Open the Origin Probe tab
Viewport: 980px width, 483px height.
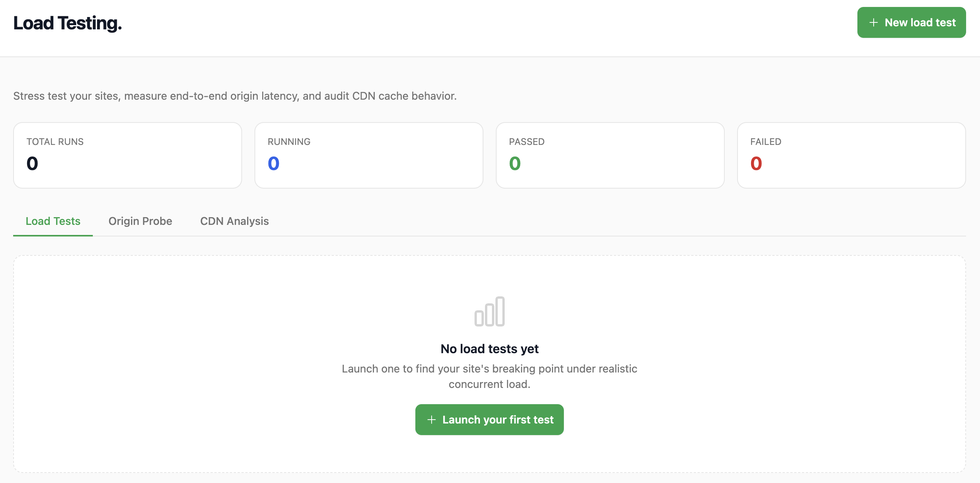(x=140, y=221)
